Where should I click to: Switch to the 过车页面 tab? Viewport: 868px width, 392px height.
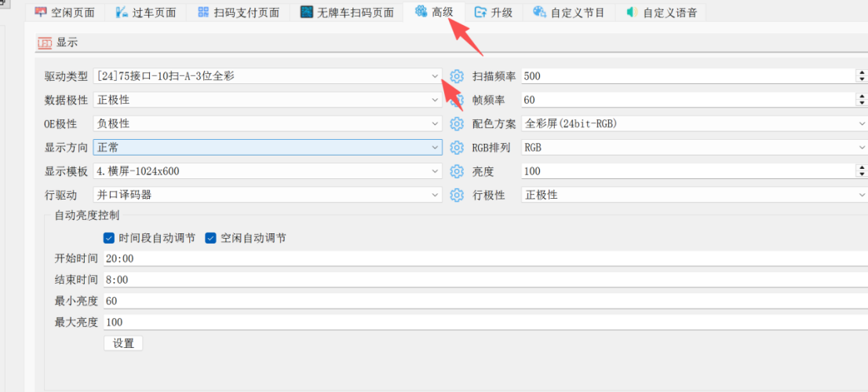point(145,13)
